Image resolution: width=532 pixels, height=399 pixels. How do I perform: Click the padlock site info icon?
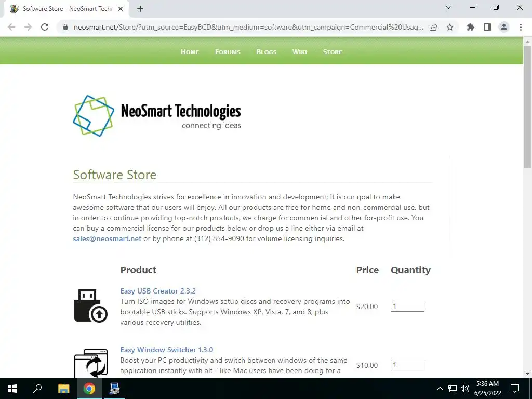pyautogui.click(x=65, y=27)
